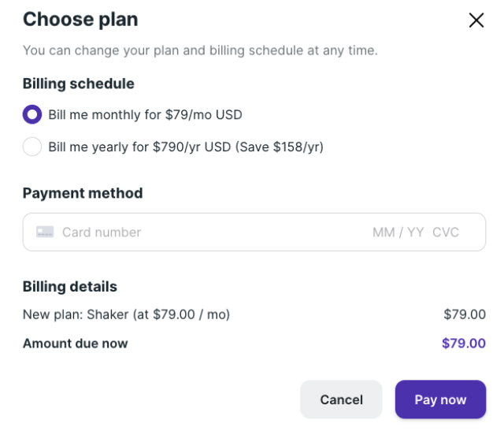The image size is (504, 435).
Task: Click the "New plan: Shaker" line item
Action: 126,315
